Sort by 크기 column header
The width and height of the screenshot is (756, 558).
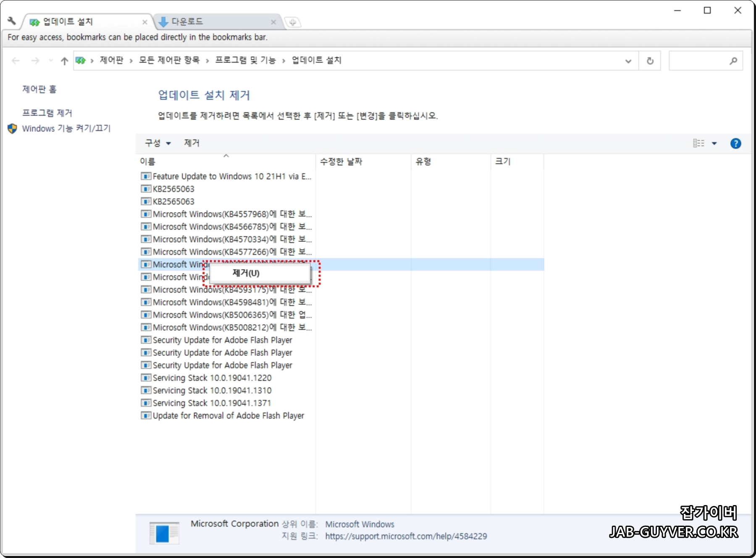pyautogui.click(x=517, y=162)
